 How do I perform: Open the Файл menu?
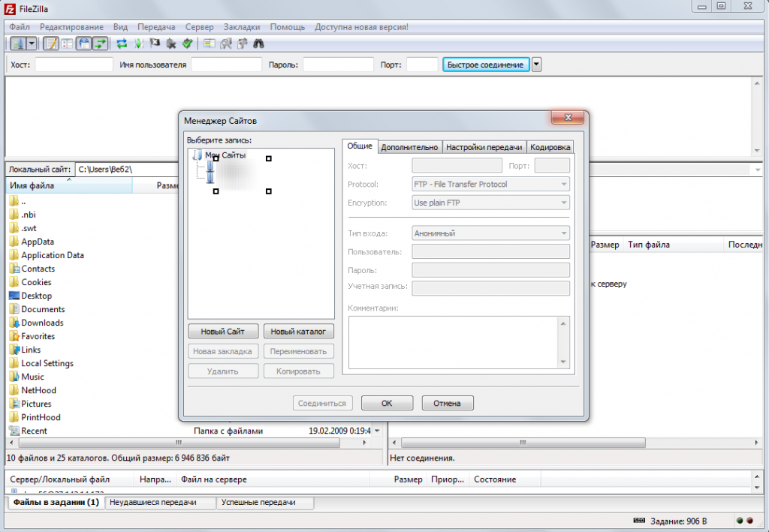pyautogui.click(x=20, y=27)
